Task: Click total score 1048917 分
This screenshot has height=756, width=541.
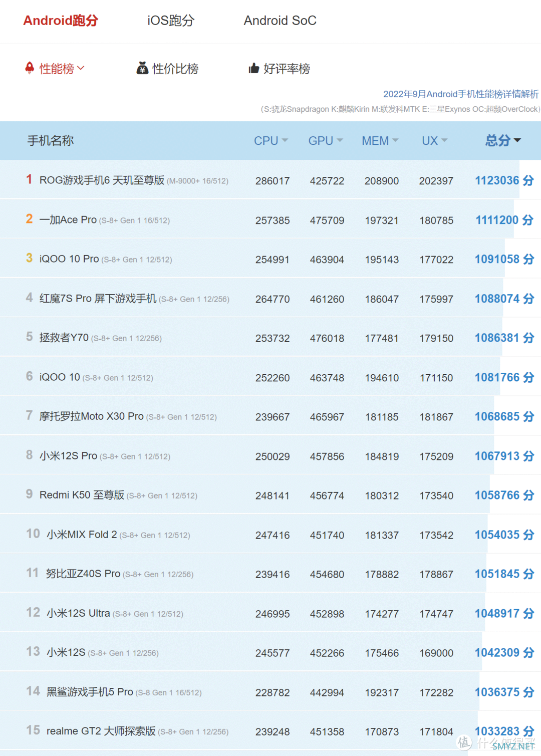Action: point(504,613)
